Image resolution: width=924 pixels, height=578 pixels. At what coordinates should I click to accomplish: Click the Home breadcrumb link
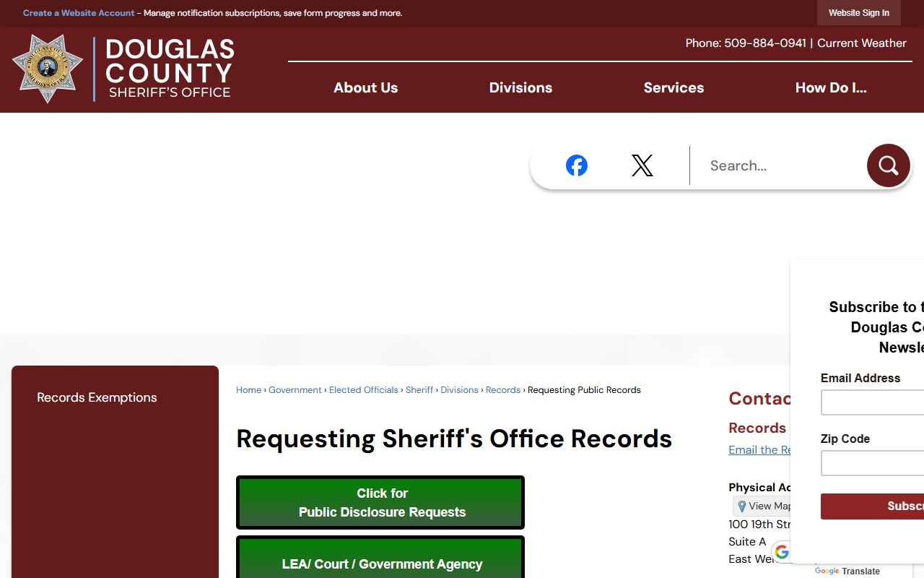tap(248, 390)
